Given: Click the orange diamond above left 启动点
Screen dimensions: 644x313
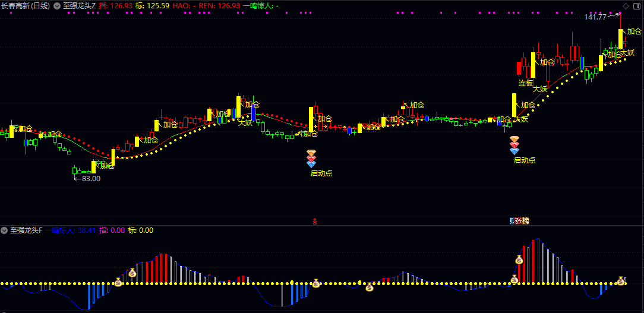Looking at the screenshot, I should pyautogui.click(x=311, y=153).
